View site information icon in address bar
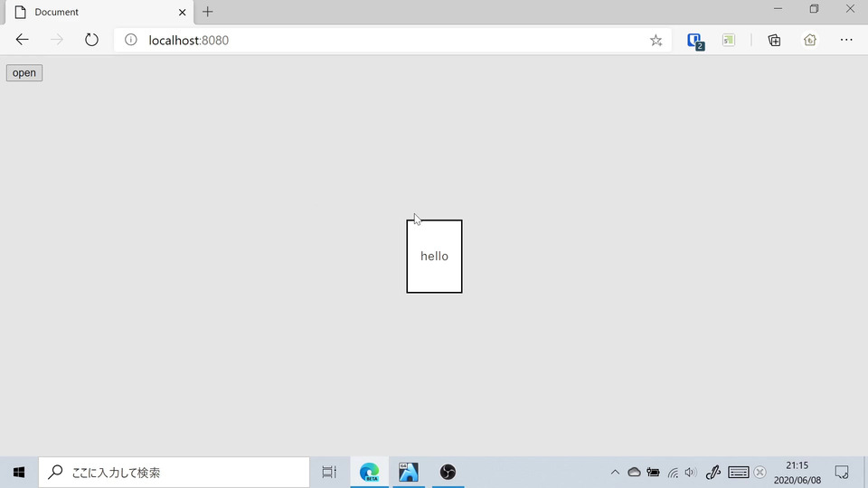The height and width of the screenshot is (488, 868). [x=130, y=40]
